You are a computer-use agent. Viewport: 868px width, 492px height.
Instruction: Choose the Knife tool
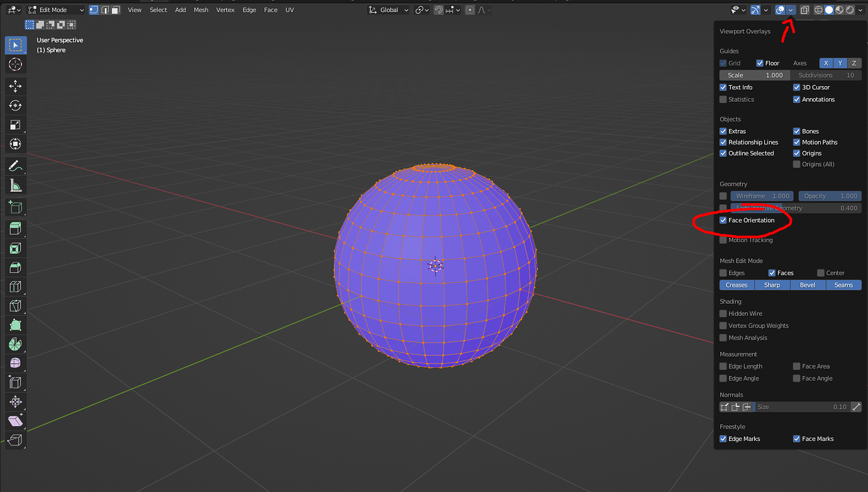point(15,306)
